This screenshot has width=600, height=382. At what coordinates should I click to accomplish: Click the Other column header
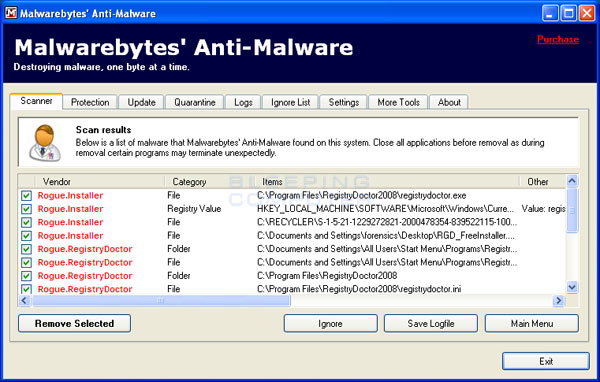point(542,181)
